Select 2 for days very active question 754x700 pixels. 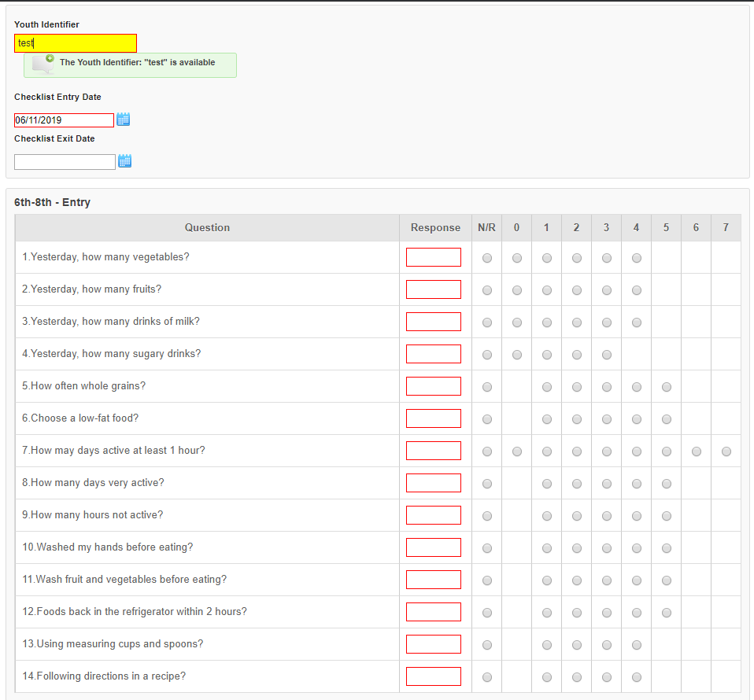pos(577,484)
